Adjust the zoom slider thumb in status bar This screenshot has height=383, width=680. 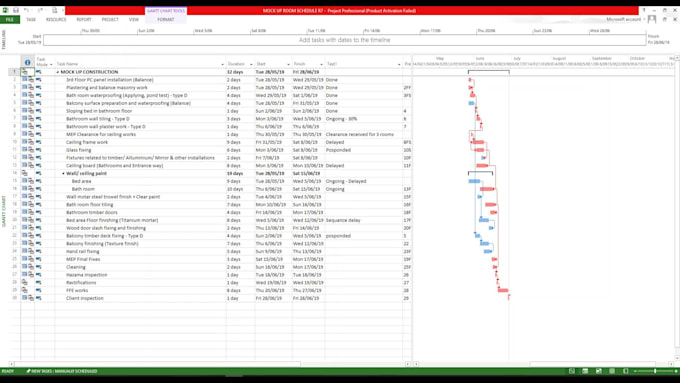pyautogui.click(x=655, y=371)
